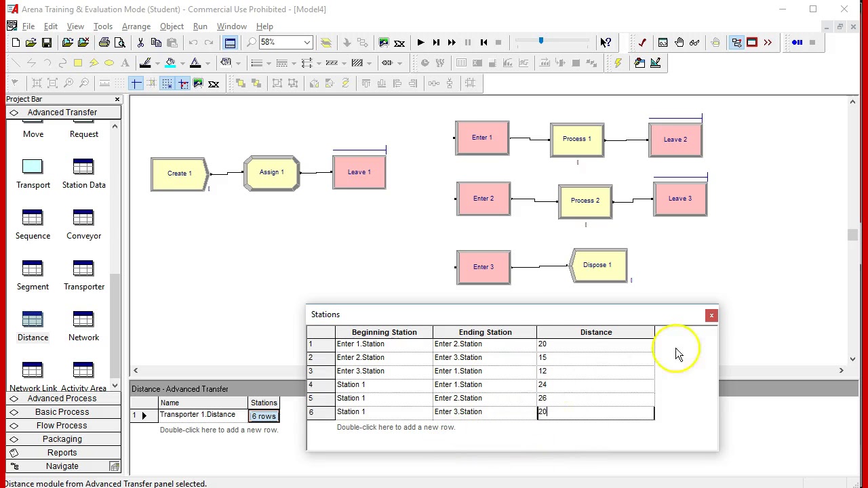The image size is (868, 488).
Task: Switch to Flow Process panel
Action: 62,425
